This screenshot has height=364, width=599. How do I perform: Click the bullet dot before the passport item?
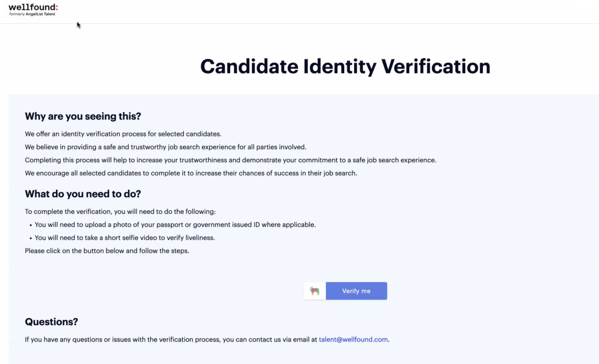31,225
